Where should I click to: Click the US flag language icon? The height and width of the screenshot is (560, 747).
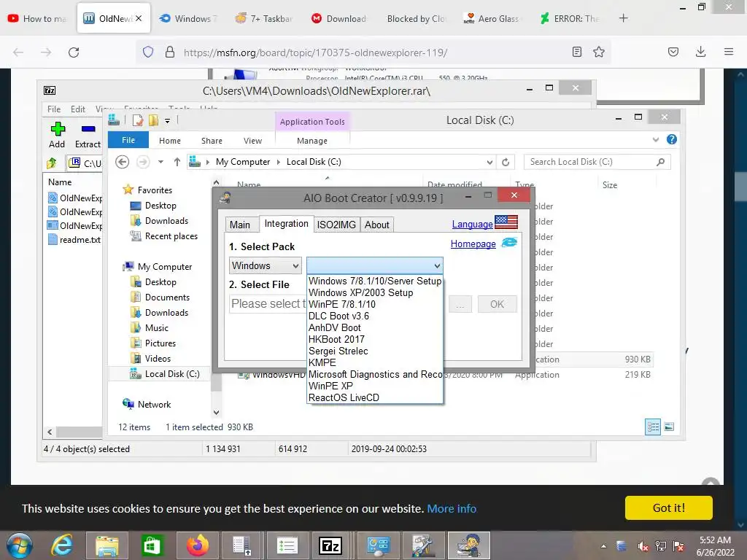click(506, 222)
